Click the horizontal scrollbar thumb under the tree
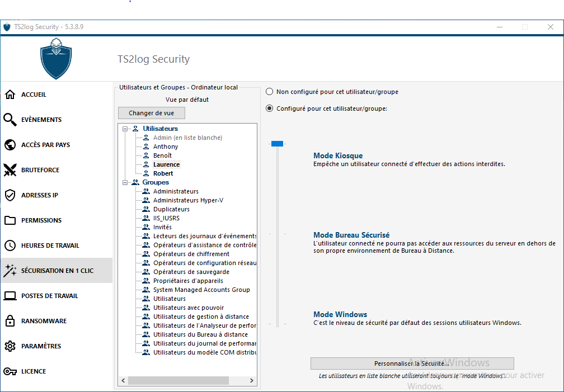Image resolution: width=564 pixels, height=392 pixels. point(178,380)
